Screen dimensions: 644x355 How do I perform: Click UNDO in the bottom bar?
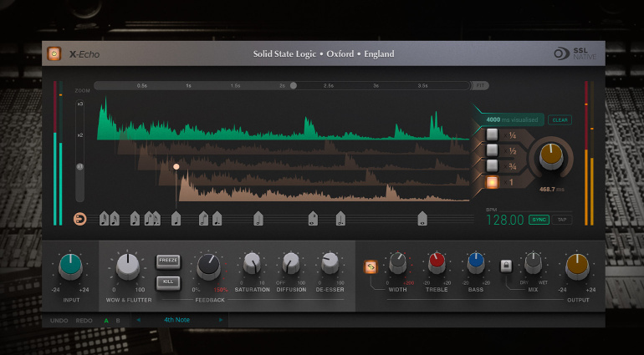(59, 321)
